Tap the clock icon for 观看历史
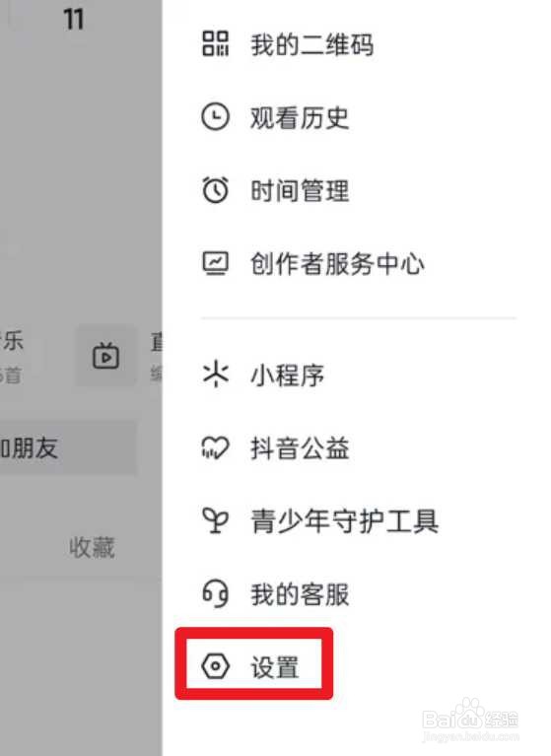Viewport: 551px width, 756px height. (215, 116)
